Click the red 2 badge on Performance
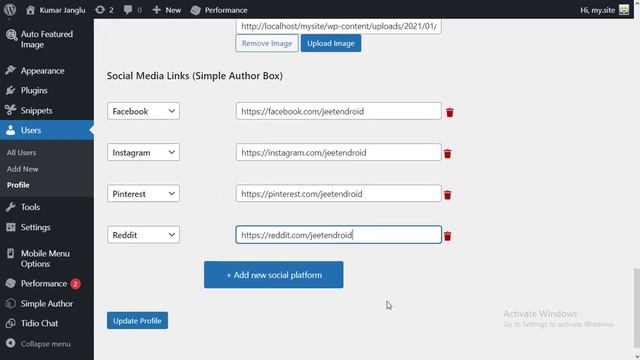Viewport: 640px width, 360px height. (x=75, y=283)
